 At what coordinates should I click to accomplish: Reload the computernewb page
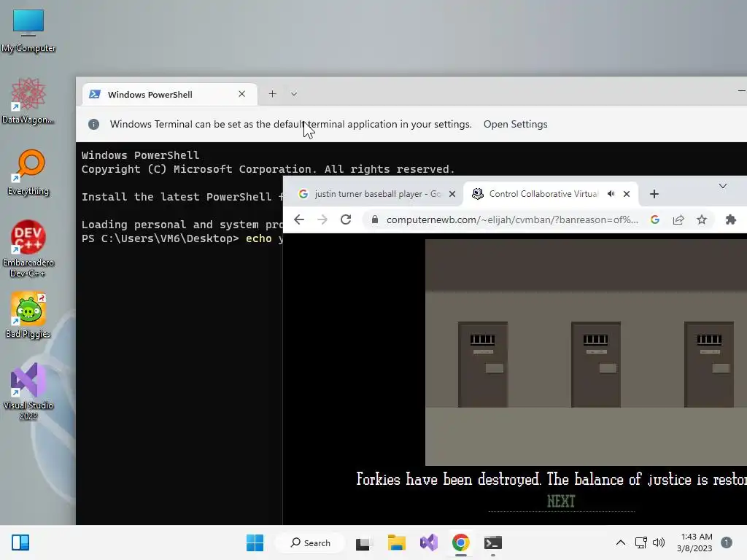[x=346, y=219]
